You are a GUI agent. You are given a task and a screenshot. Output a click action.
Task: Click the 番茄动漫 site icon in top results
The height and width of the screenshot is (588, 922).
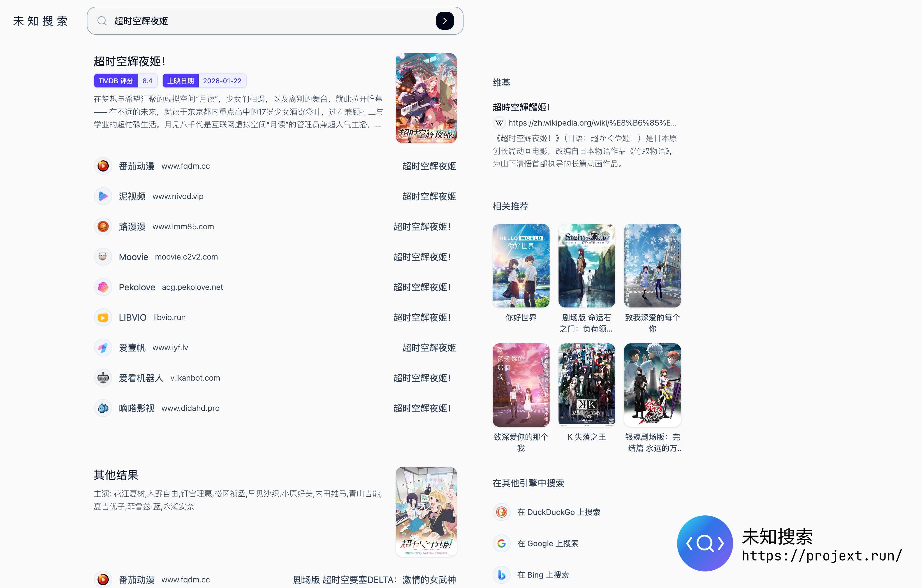click(103, 166)
